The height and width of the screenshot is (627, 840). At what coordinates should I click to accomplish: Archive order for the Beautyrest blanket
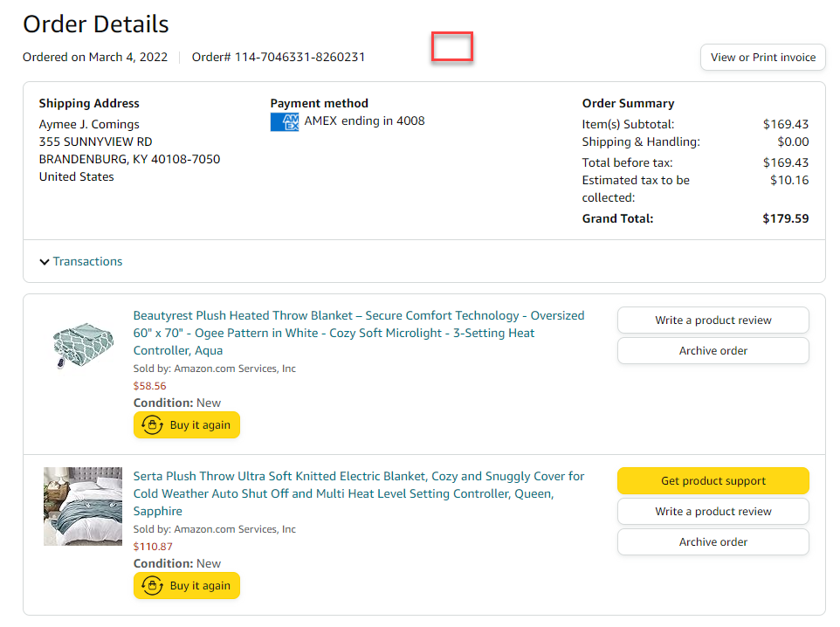pos(713,350)
